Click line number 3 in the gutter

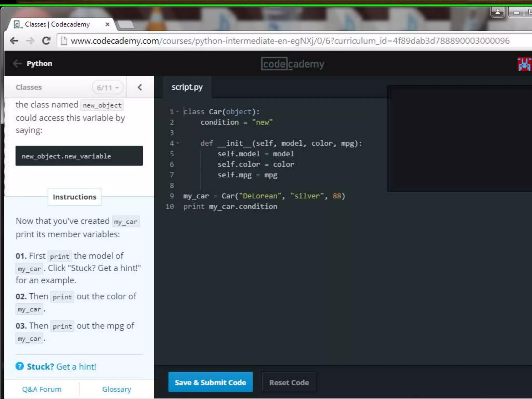(172, 133)
